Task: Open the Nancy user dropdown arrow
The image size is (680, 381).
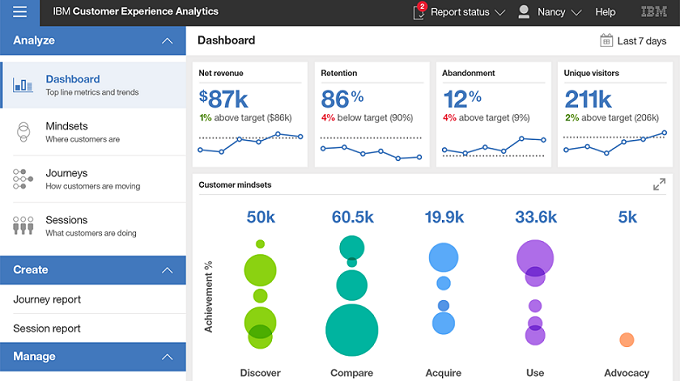Action: click(x=576, y=13)
